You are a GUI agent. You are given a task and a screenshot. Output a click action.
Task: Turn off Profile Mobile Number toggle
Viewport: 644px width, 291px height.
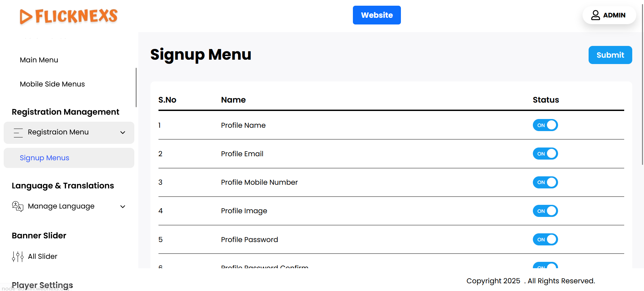pos(545,182)
